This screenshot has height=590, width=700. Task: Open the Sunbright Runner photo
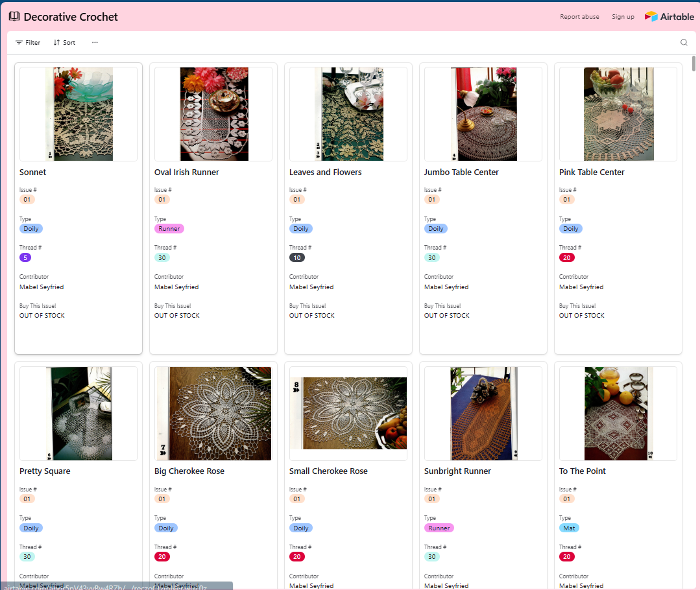click(x=483, y=414)
